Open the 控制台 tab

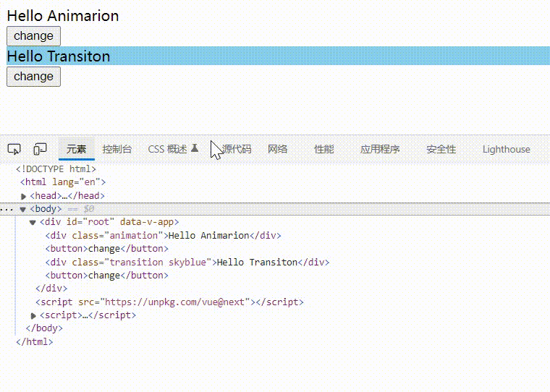coord(117,149)
